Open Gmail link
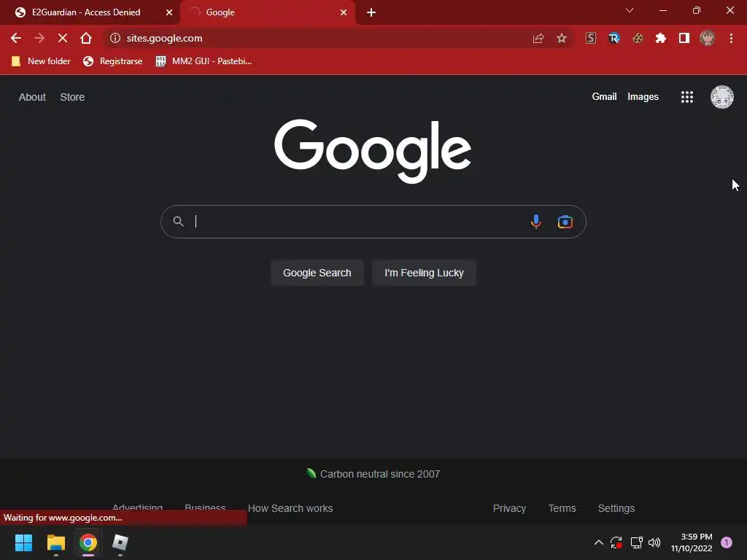The width and height of the screenshot is (747, 560). [604, 97]
